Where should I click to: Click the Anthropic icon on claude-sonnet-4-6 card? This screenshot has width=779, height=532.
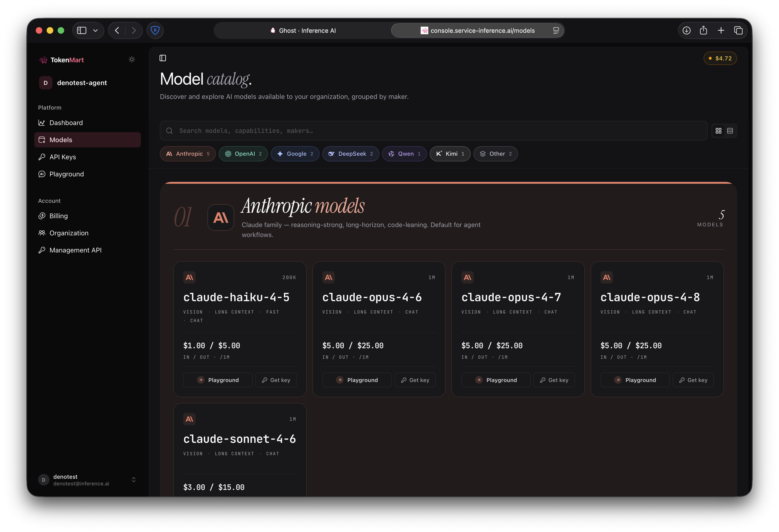189,419
